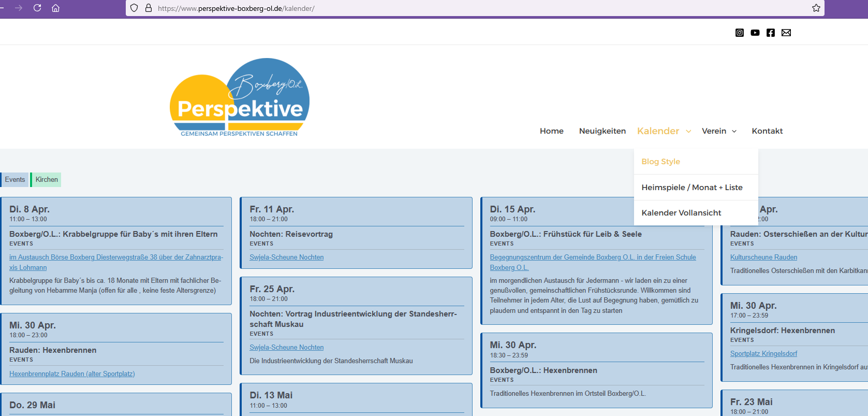
Task: Expand the Kalender menu chevron
Action: (688, 132)
